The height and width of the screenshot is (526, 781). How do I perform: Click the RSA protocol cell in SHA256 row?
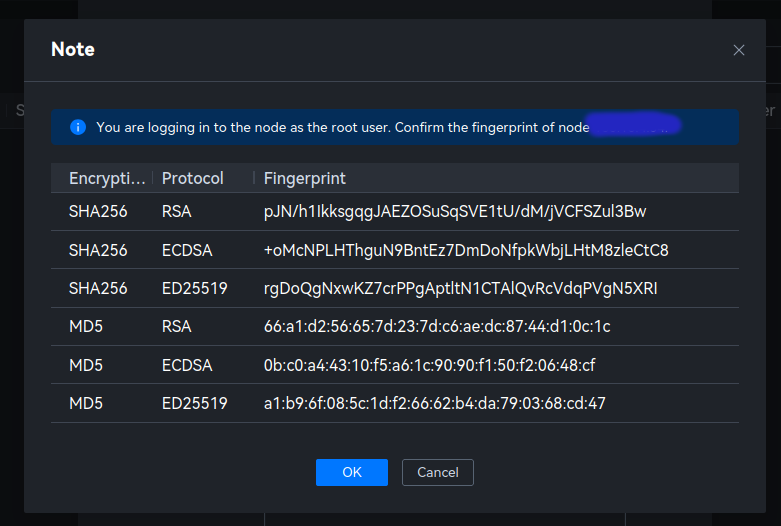click(x=176, y=212)
